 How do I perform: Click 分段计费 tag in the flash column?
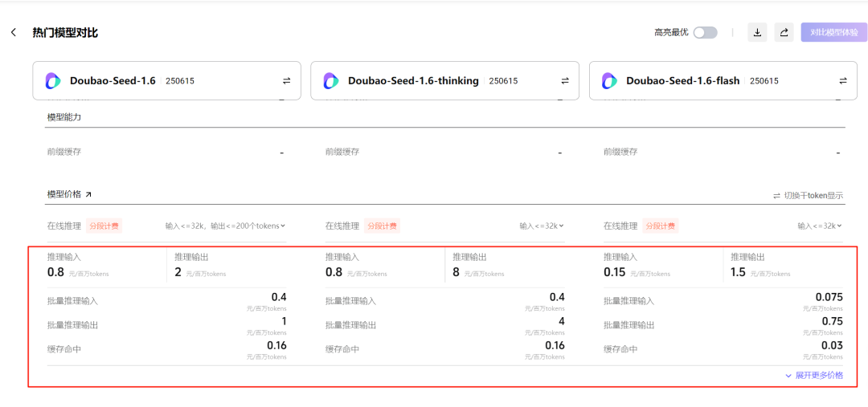pyautogui.click(x=661, y=226)
